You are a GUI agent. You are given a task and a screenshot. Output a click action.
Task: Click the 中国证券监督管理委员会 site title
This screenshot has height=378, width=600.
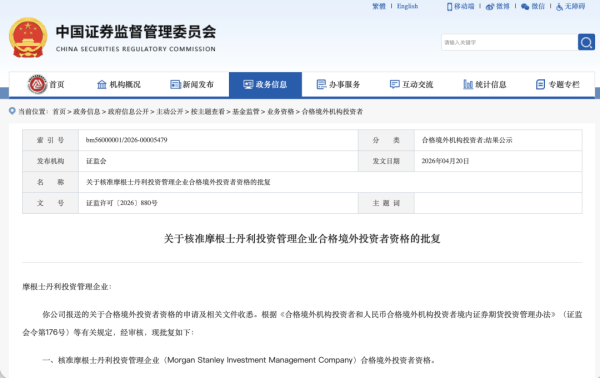click(x=136, y=32)
